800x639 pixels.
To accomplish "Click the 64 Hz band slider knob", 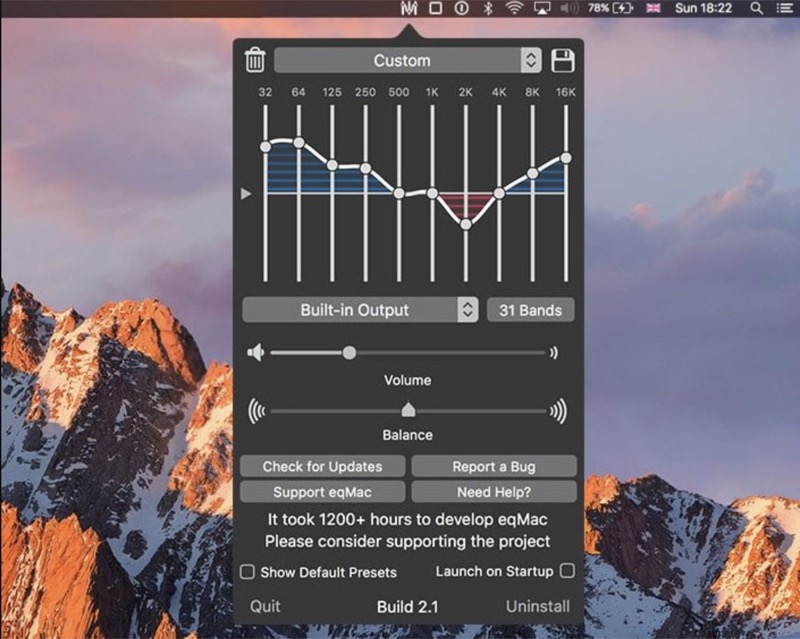I will tap(299, 142).
